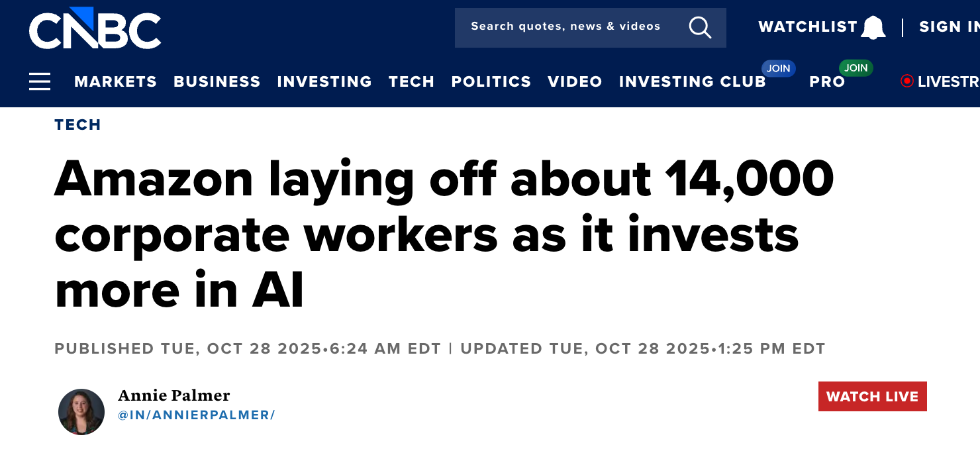
Task: Go to the INVESTING section
Action: click(x=324, y=81)
